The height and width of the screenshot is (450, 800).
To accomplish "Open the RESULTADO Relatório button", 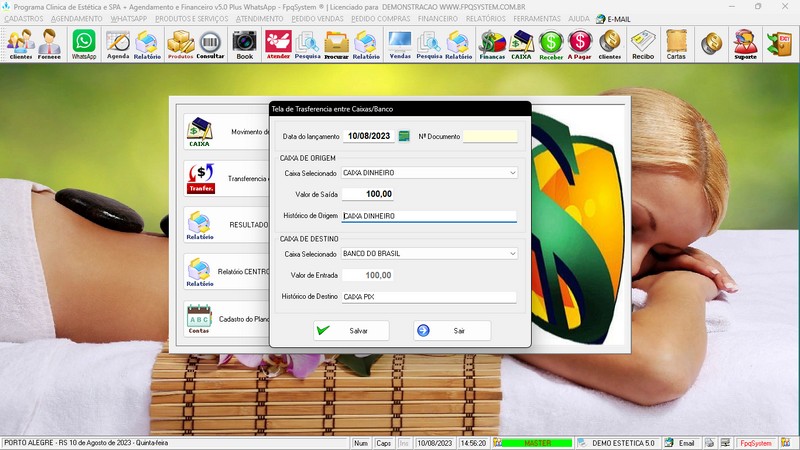I will 227,225.
